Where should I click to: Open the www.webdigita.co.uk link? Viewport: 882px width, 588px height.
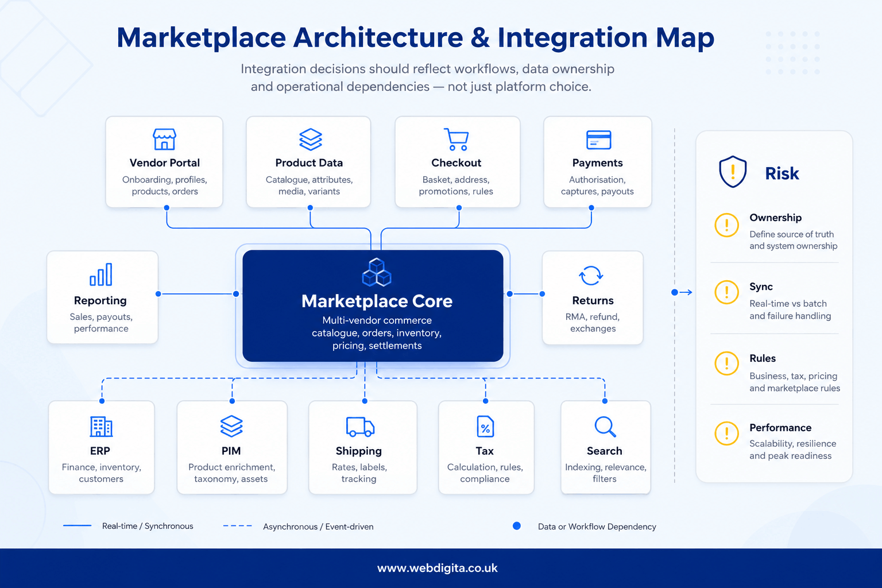[438, 568]
